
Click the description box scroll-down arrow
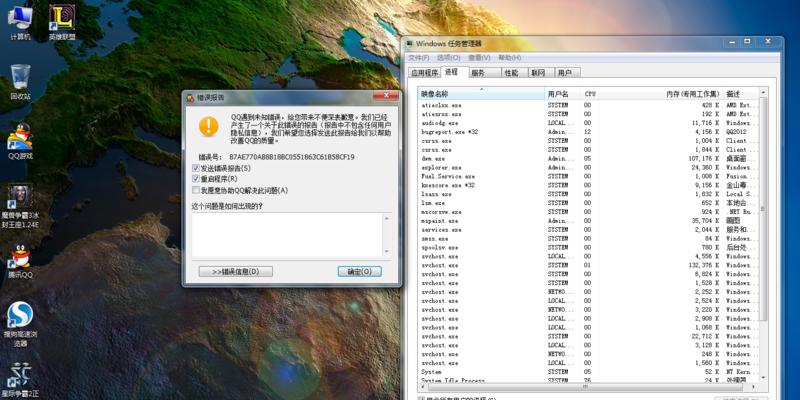(386, 252)
